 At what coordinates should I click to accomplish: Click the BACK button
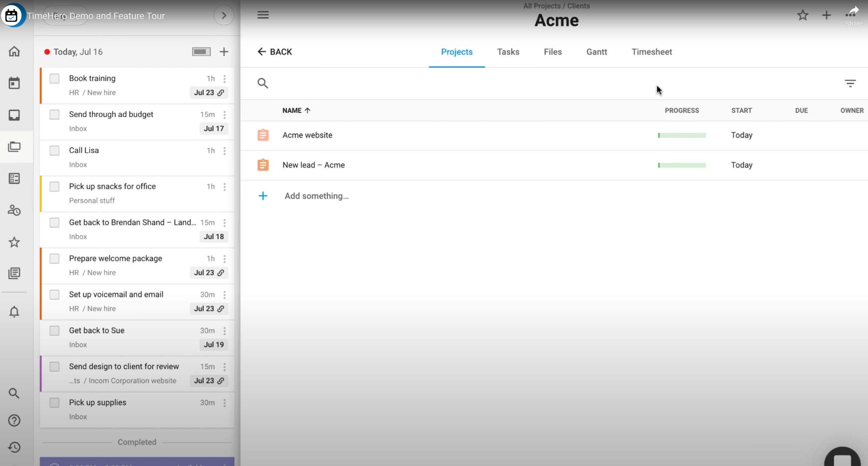pos(275,52)
